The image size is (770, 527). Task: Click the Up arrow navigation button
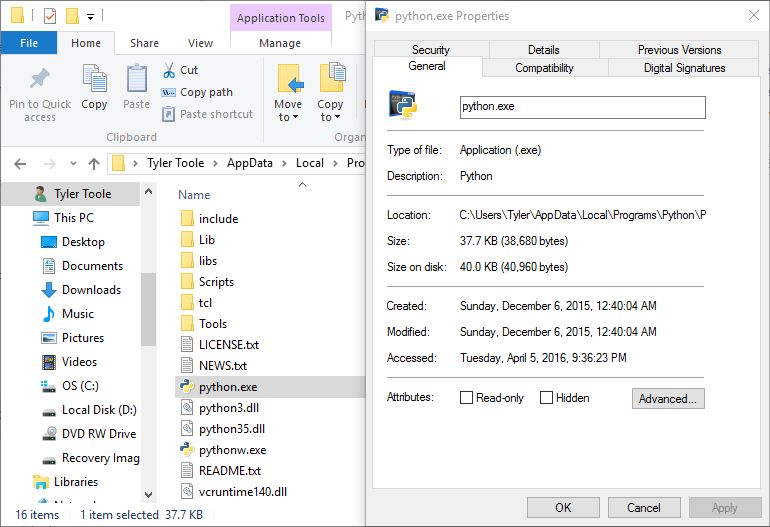pos(94,164)
